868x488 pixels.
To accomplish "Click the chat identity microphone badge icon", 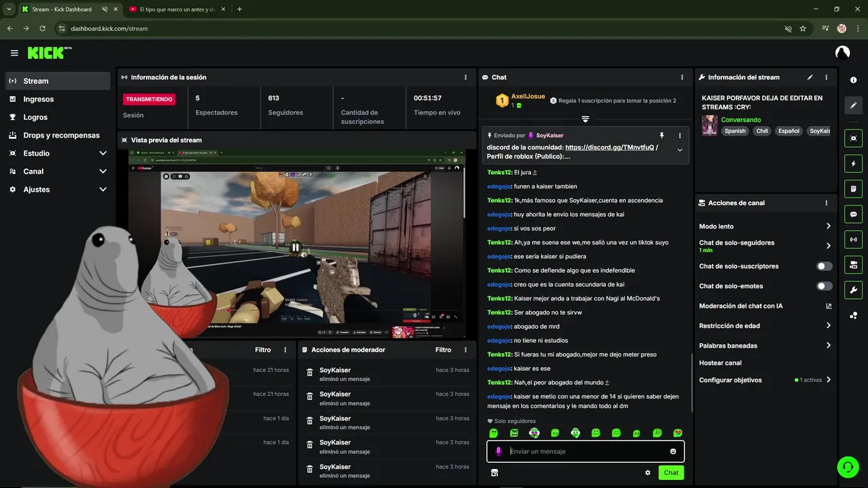I will click(498, 451).
